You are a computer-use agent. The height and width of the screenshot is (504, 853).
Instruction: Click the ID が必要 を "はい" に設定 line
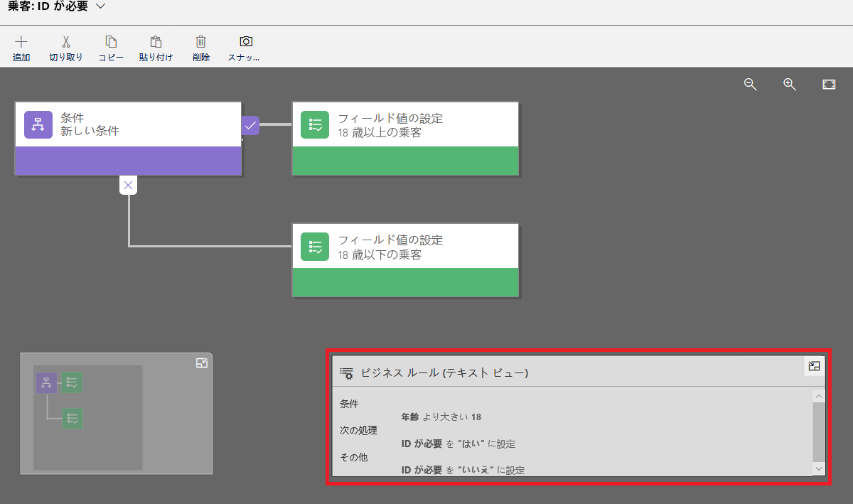(x=458, y=444)
